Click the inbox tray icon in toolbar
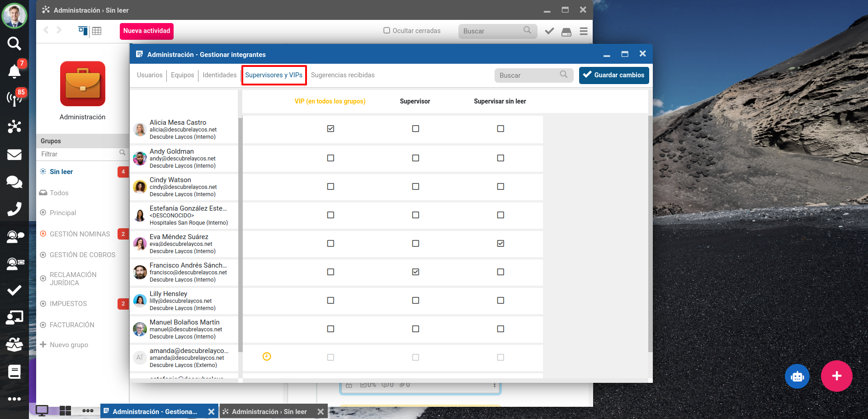The image size is (868, 419). [x=566, y=32]
